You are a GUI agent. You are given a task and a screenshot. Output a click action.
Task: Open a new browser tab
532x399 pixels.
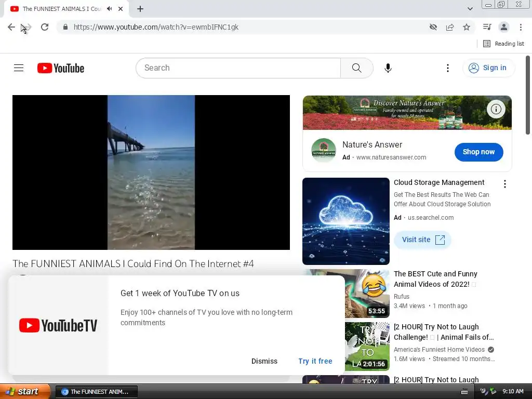tap(140, 9)
